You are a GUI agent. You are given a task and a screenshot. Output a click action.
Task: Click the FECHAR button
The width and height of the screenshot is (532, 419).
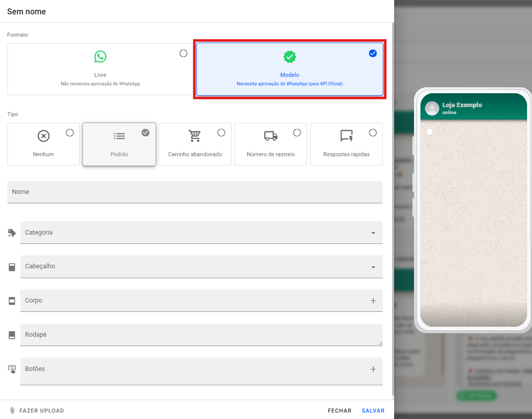tap(339, 411)
